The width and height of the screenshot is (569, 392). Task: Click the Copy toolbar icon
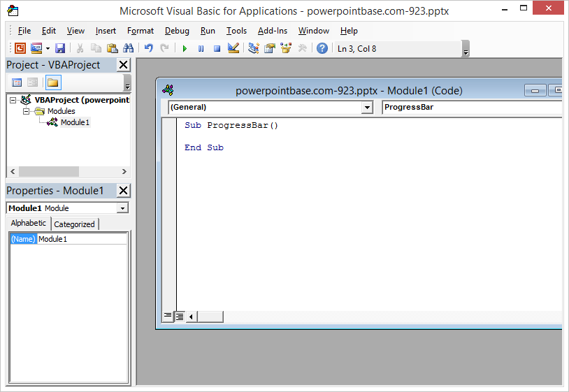click(96, 48)
